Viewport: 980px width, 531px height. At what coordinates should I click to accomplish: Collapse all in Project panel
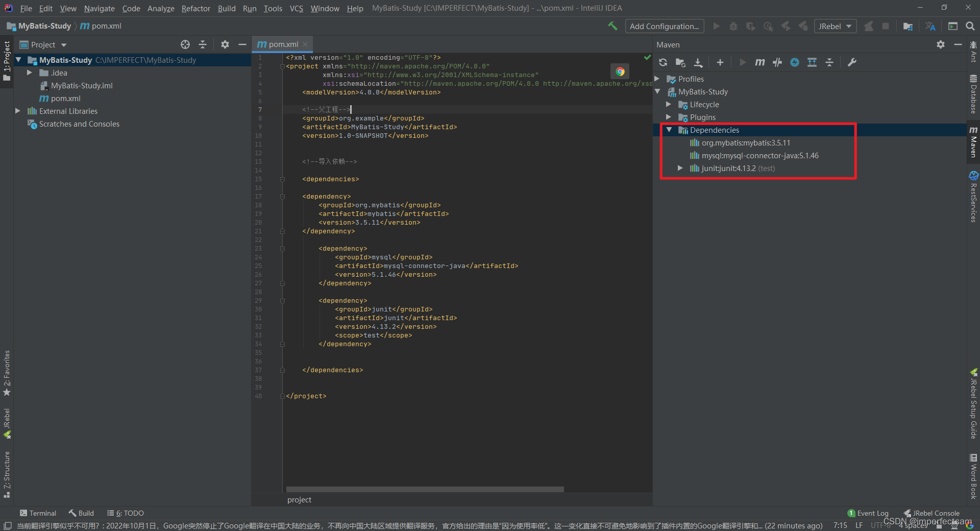point(203,44)
